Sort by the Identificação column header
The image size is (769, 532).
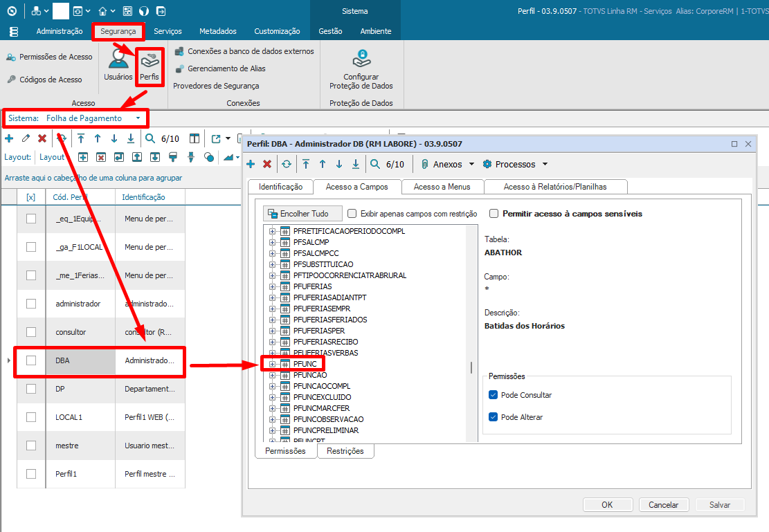point(150,197)
